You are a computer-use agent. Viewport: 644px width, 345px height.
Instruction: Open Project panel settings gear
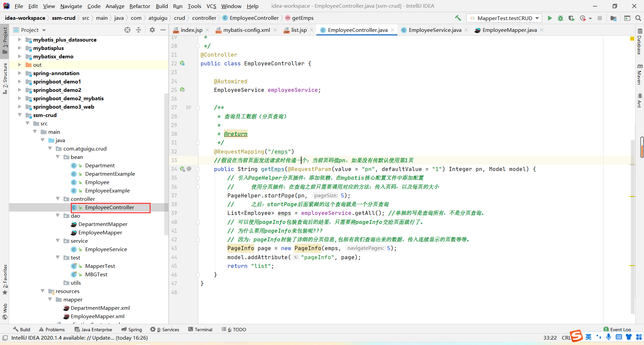click(x=152, y=30)
